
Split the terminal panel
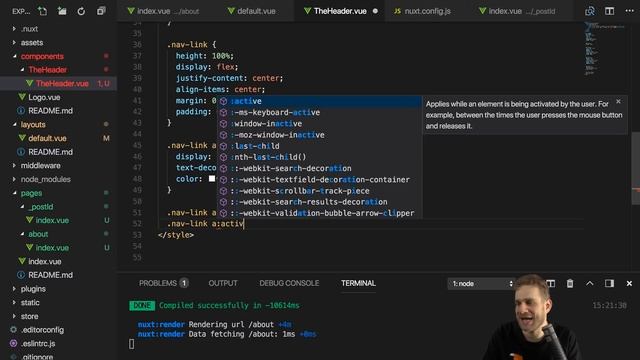point(551,283)
